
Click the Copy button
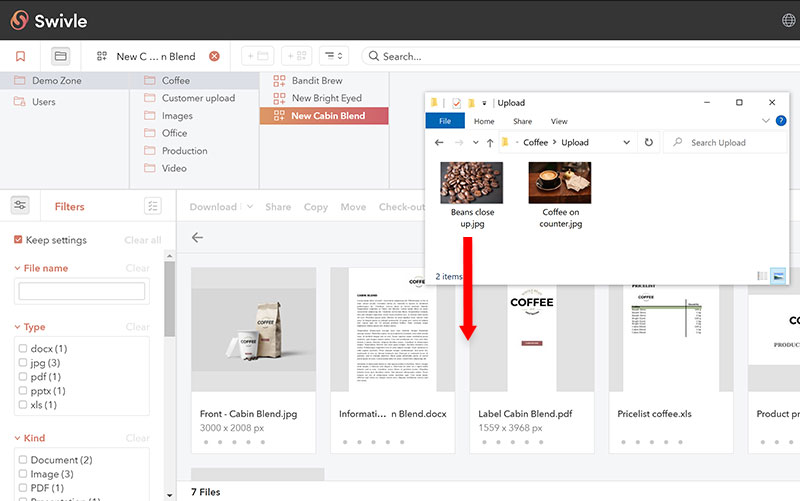click(316, 207)
